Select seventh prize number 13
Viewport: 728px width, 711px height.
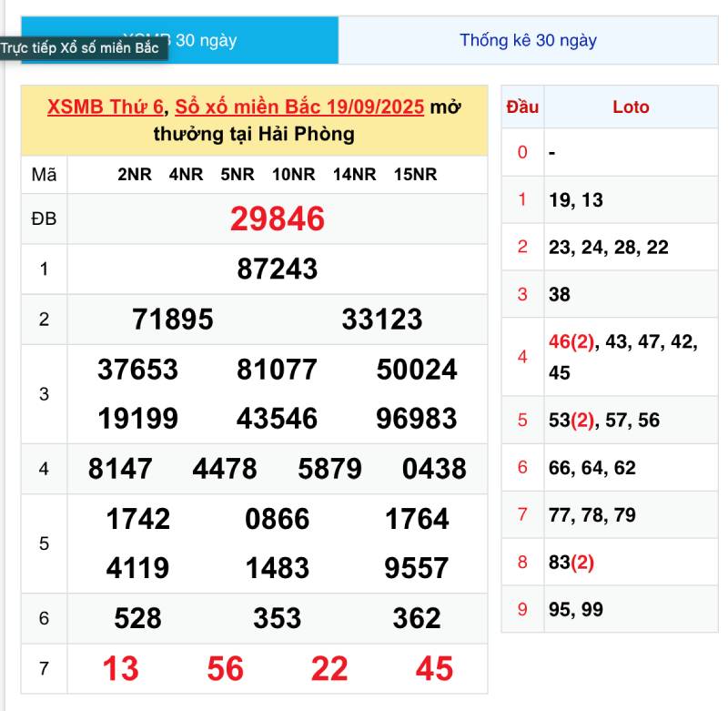(120, 669)
